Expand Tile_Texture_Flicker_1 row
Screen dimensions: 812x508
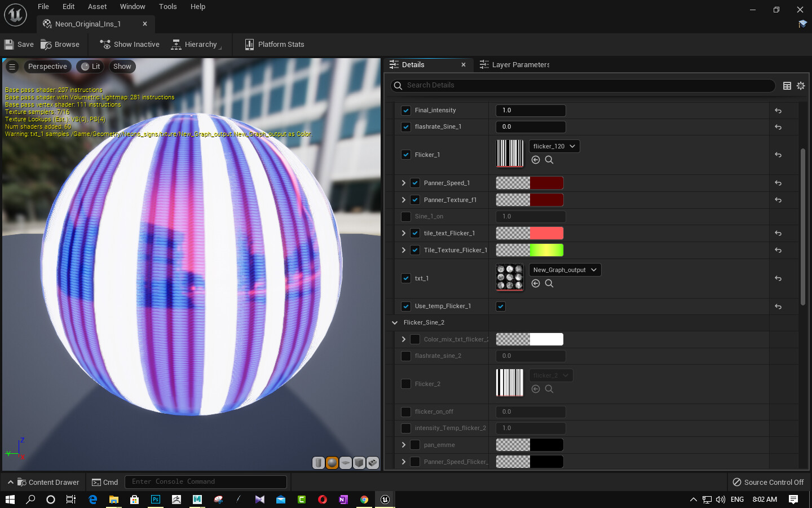(404, 250)
